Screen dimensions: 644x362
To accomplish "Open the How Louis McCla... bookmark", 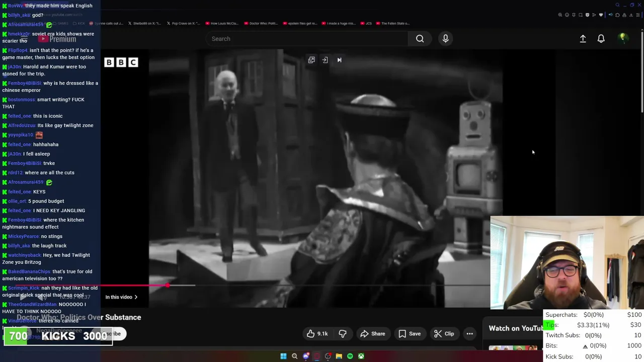I will coord(222,23).
